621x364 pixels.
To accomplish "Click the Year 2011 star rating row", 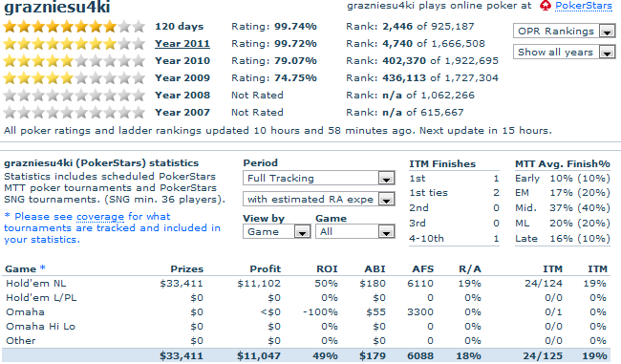I will click(x=75, y=44).
